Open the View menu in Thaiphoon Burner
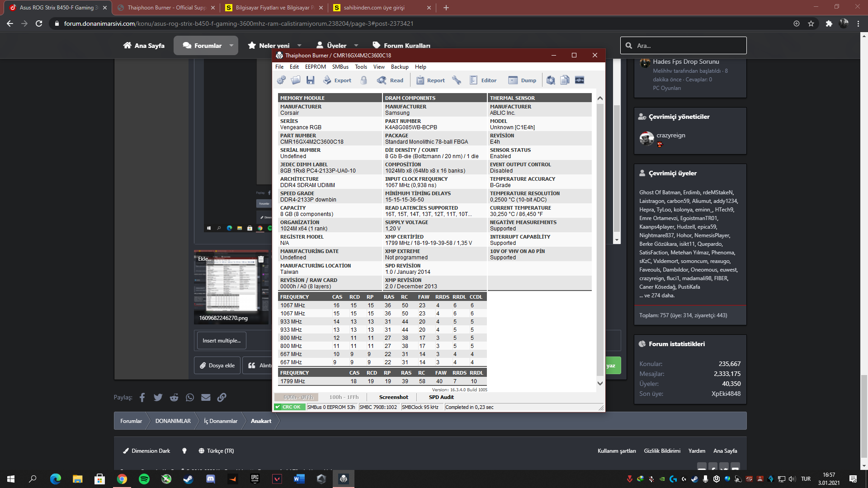Viewport: 868px width, 488px height. 379,66
